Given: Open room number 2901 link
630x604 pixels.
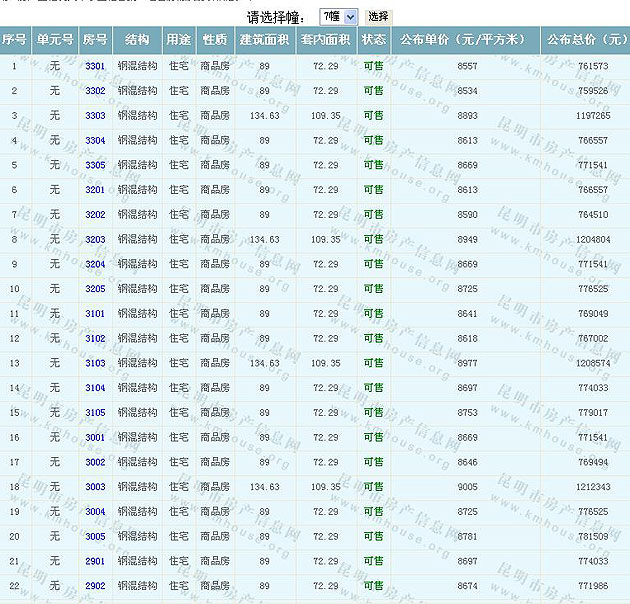Looking at the screenshot, I should point(95,562).
